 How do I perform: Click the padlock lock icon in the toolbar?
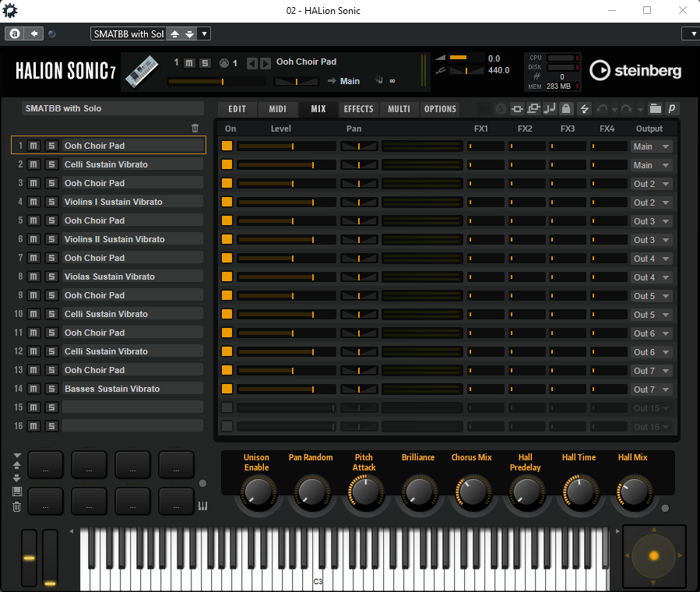coord(566,108)
